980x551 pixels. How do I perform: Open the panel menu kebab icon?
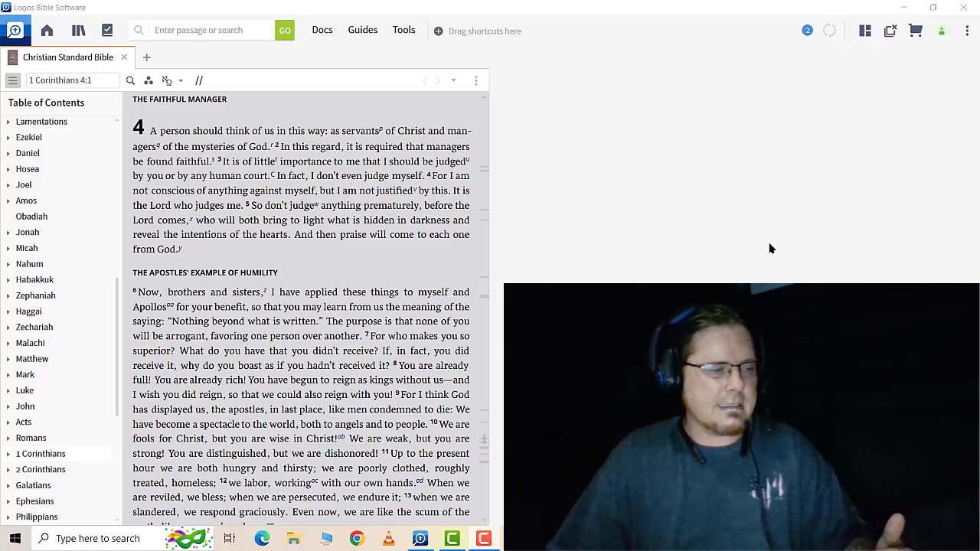pos(476,80)
